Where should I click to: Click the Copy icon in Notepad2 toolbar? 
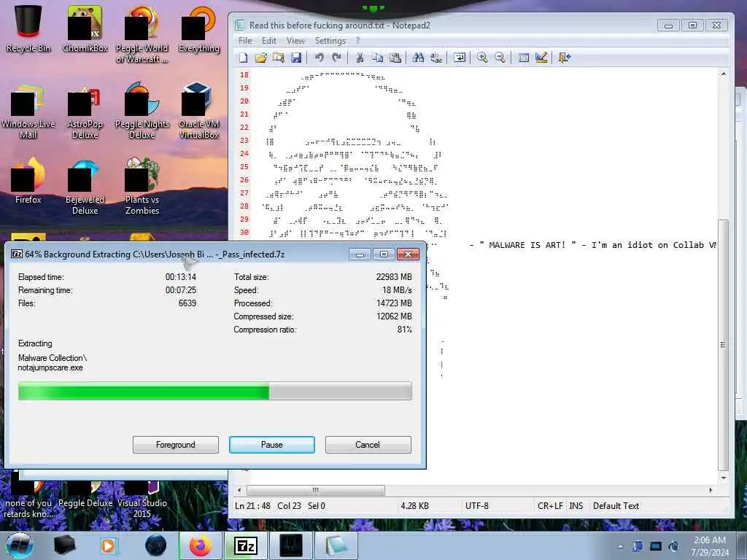pyautogui.click(x=377, y=58)
